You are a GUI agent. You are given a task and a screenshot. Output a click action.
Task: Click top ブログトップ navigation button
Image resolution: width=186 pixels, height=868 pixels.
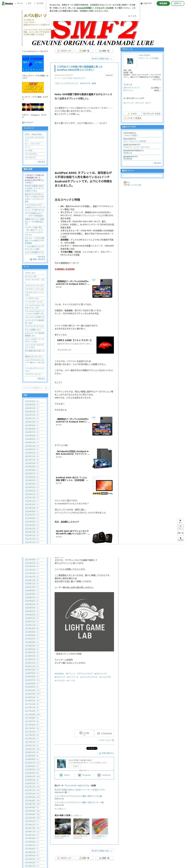pyautogui.click(x=64, y=51)
